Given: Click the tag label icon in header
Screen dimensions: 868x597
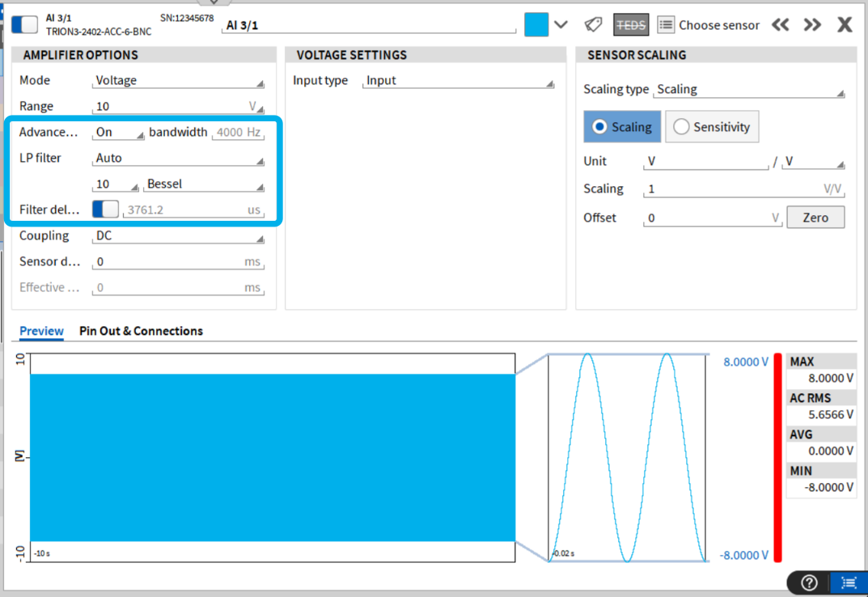Looking at the screenshot, I should point(593,24).
